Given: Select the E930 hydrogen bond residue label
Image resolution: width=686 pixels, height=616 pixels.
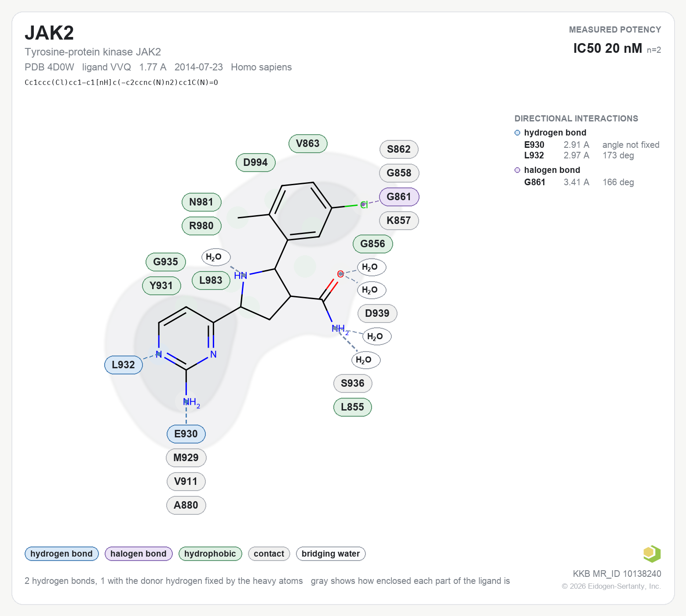Looking at the screenshot, I should 186,434.
